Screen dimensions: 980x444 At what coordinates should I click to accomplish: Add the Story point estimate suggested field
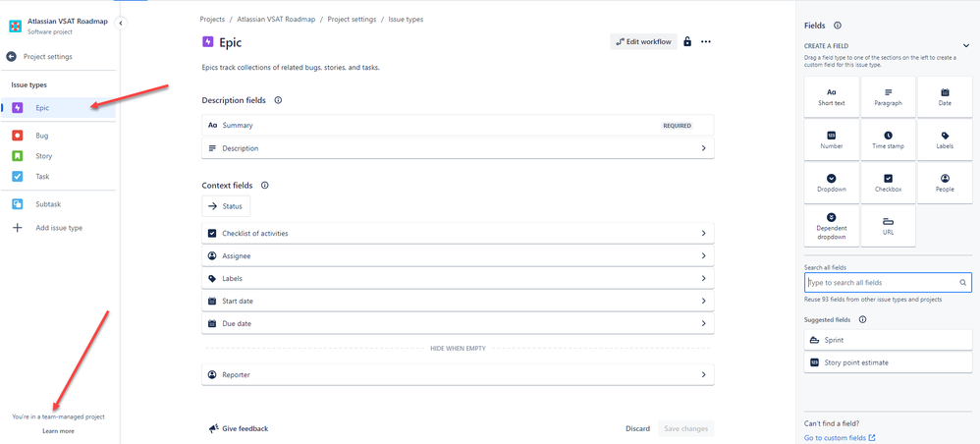pos(888,362)
